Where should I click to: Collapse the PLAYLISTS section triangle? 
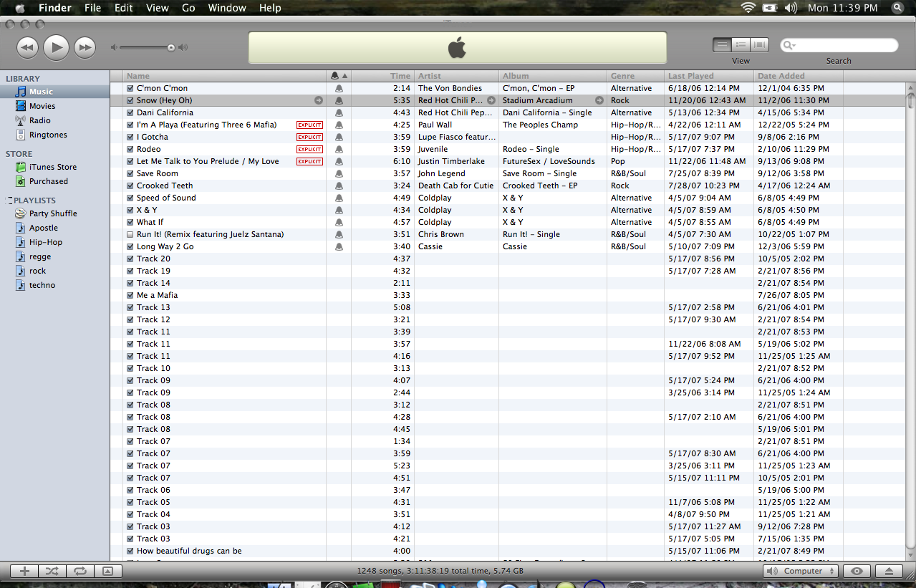(9, 201)
